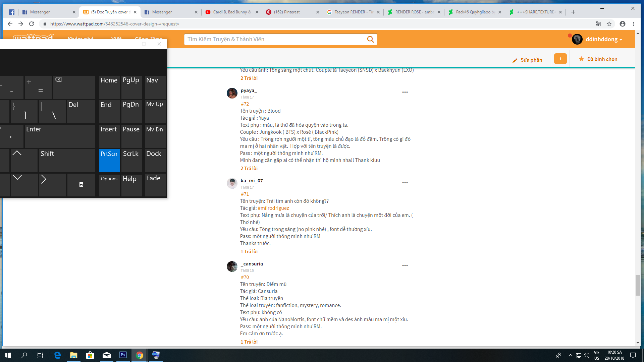Click the browser address bar URL
The image size is (644, 362).
(x=115, y=24)
